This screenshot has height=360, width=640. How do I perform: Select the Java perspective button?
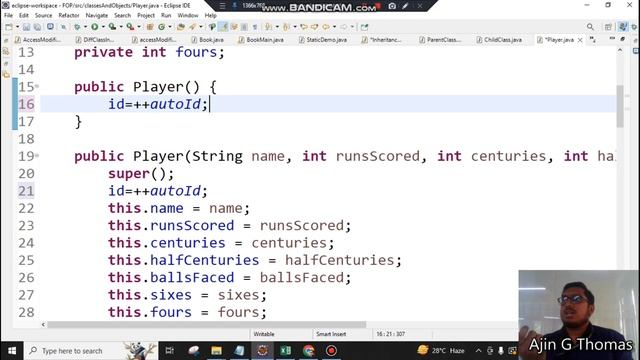(x=623, y=27)
